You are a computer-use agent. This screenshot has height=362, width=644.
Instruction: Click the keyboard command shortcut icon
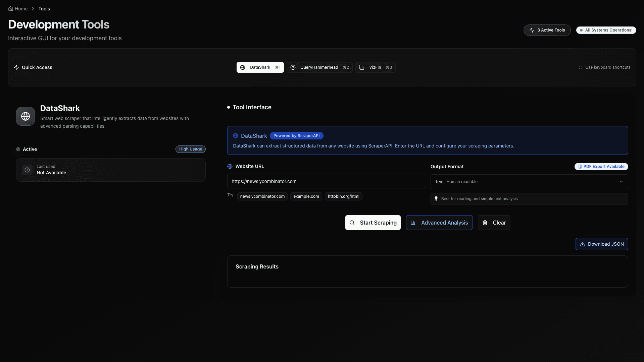pos(581,67)
